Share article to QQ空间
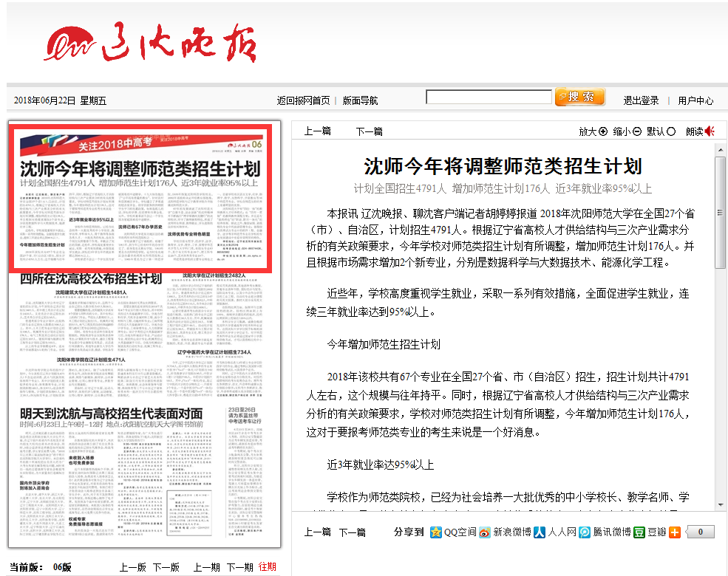The width and height of the screenshot is (728, 576). [x=454, y=532]
